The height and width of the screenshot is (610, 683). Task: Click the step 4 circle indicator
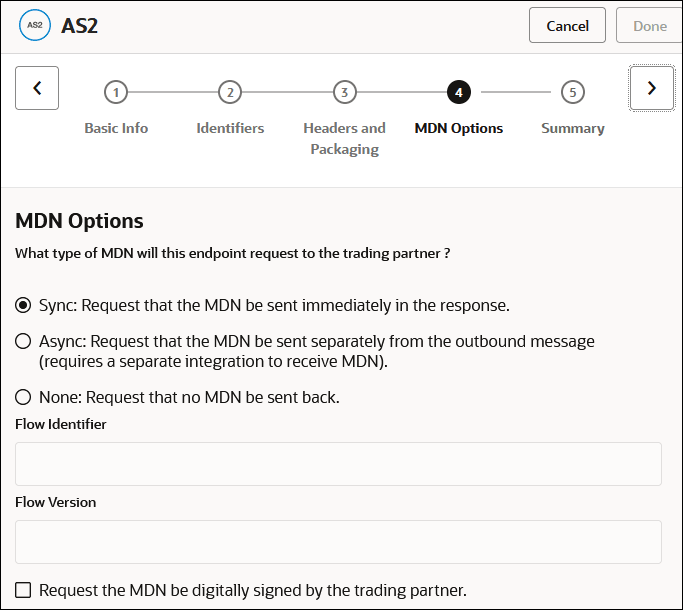point(459,93)
